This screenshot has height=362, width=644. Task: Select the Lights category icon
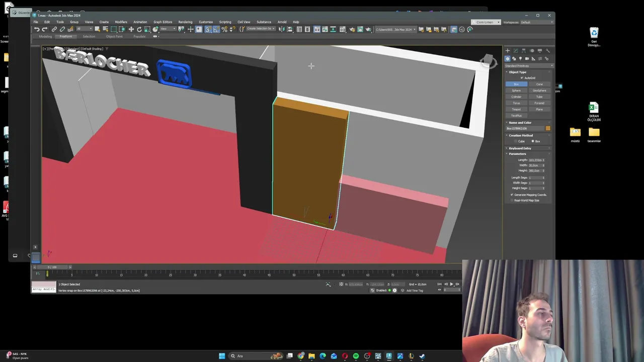click(x=520, y=59)
